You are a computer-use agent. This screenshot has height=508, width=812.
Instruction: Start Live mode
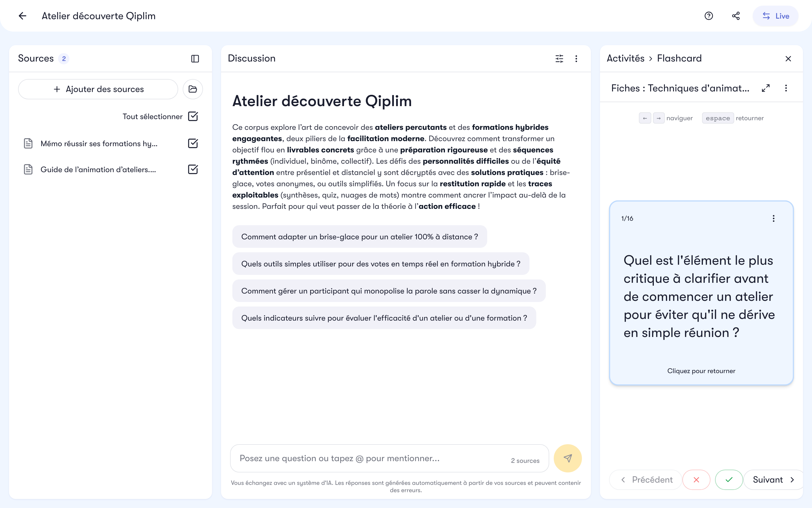(775, 16)
